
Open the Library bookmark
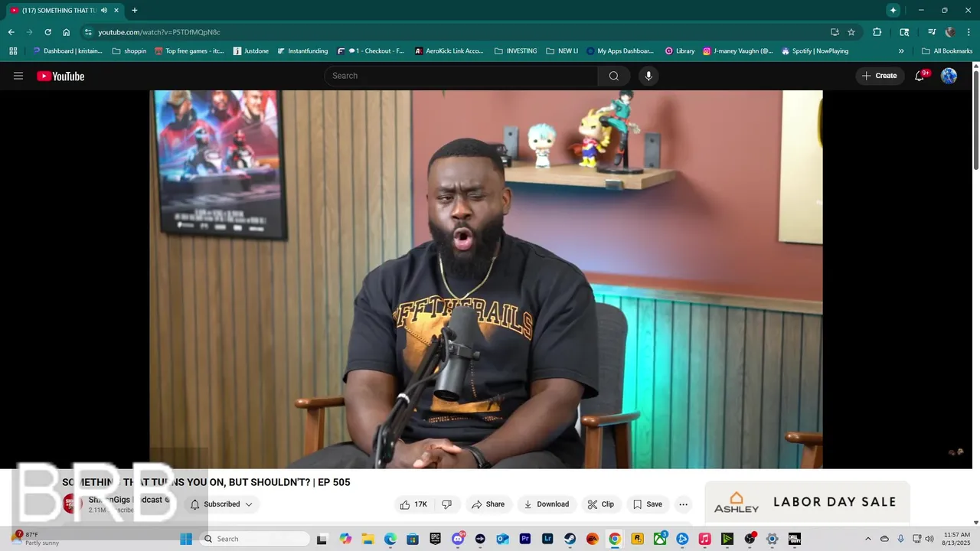click(x=680, y=51)
